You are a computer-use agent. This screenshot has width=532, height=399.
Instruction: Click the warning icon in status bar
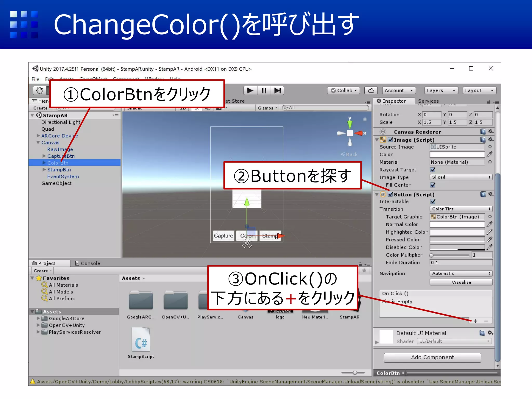pyautogui.click(x=32, y=381)
